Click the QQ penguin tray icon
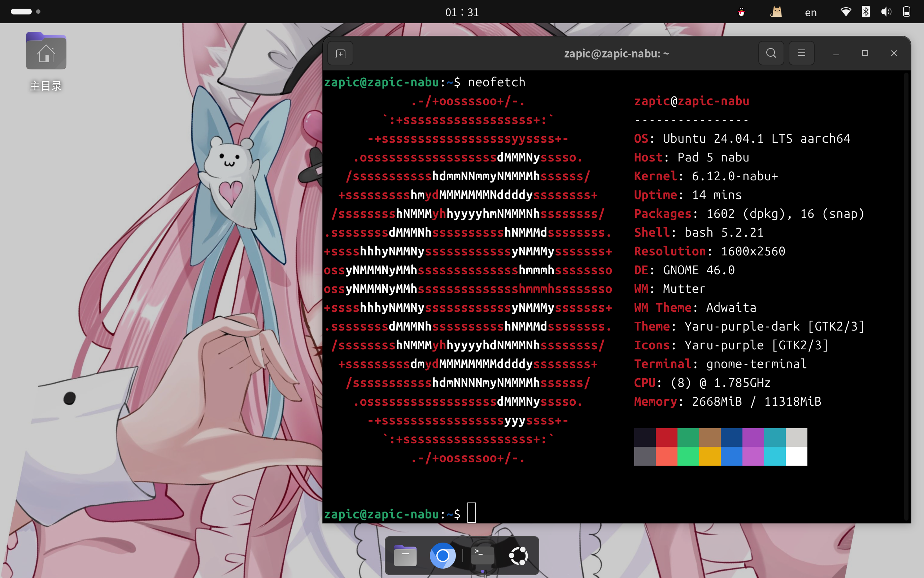 click(x=741, y=12)
